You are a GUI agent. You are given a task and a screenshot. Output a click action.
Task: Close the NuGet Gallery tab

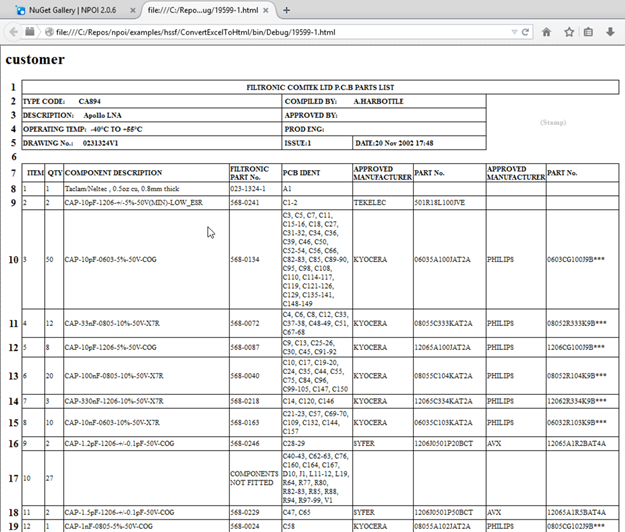(132, 11)
